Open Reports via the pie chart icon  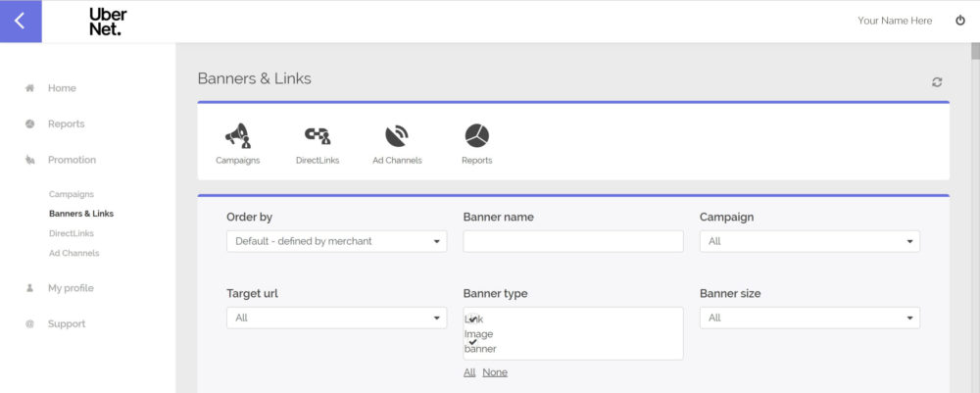point(476,136)
